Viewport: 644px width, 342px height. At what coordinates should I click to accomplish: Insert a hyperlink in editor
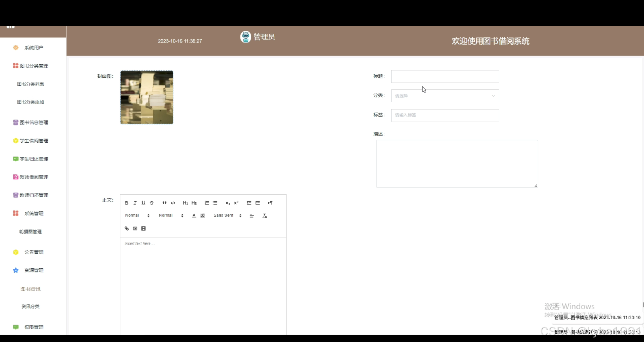click(126, 228)
